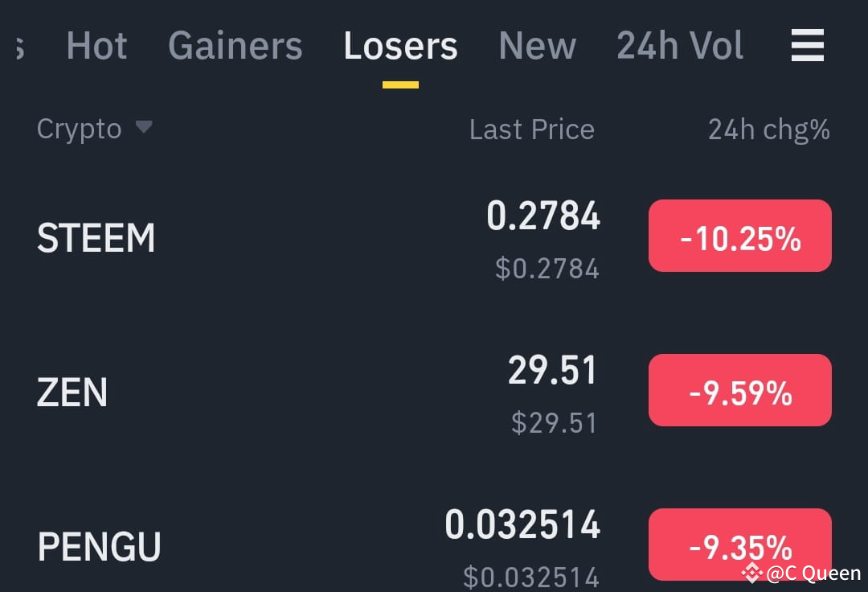Switch to the Gainers tab
The height and width of the screenshot is (592, 868).
pos(235,46)
